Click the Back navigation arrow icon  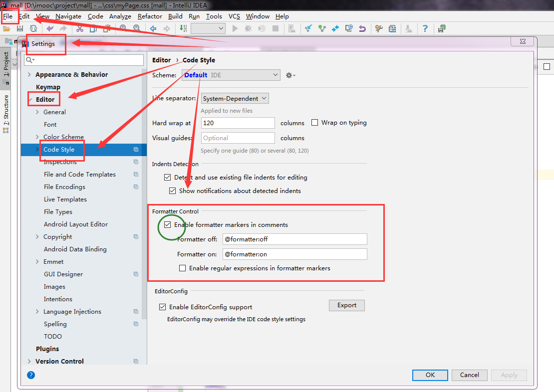tap(153, 28)
